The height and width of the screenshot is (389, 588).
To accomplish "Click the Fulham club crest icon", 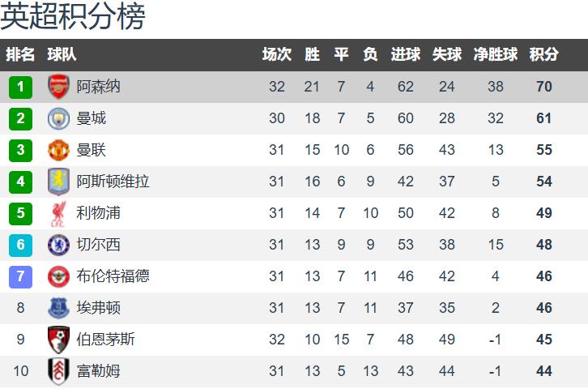I will tap(59, 371).
